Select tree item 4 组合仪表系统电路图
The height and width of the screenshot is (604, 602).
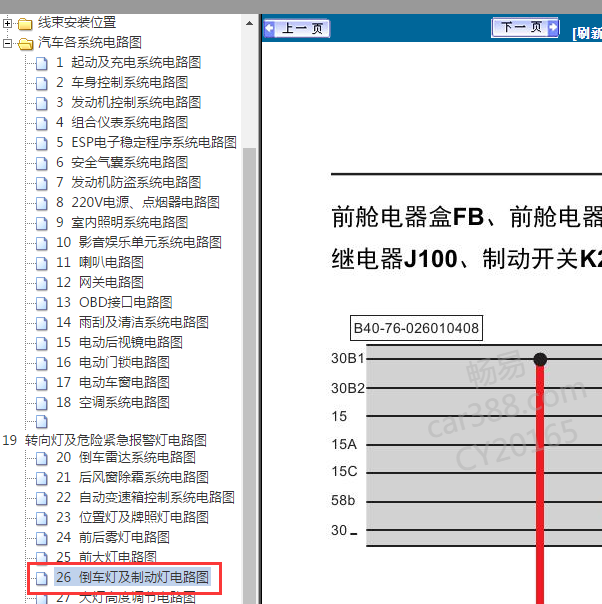(122, 122)
